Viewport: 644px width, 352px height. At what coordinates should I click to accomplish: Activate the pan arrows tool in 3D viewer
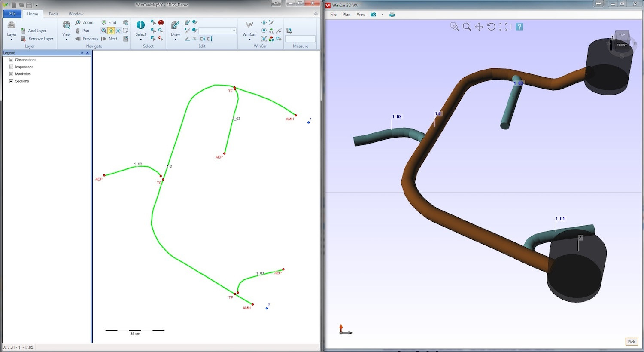pyautogui.click(x=479, y=27)
